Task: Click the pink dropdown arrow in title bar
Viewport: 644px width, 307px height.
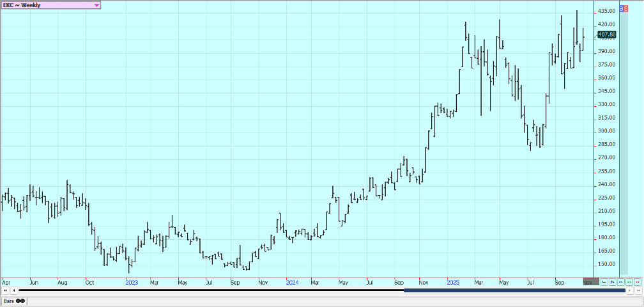Action: 96,4
